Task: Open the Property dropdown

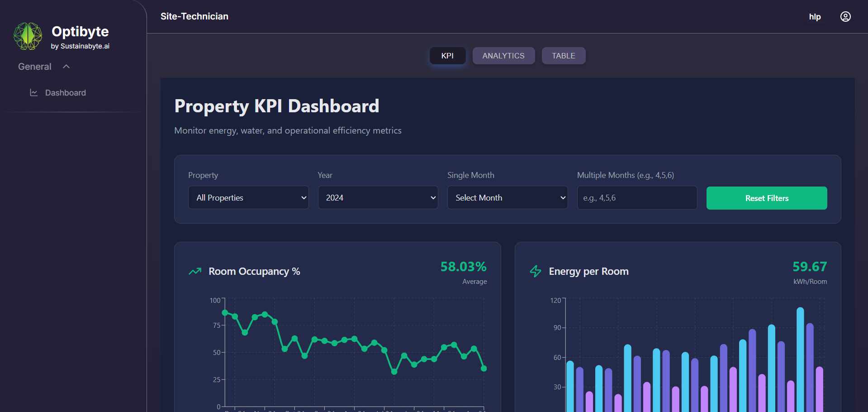Action: tap(248, 198)
